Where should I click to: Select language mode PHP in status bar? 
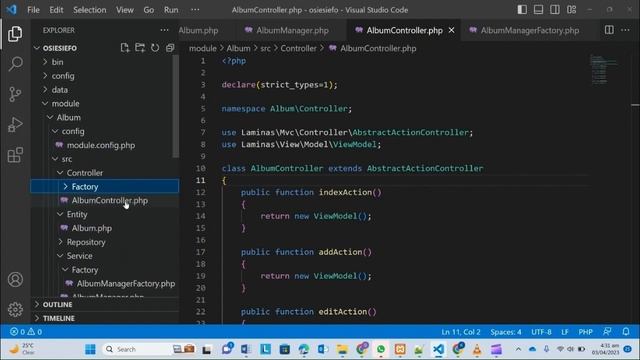tap(585, 332)
